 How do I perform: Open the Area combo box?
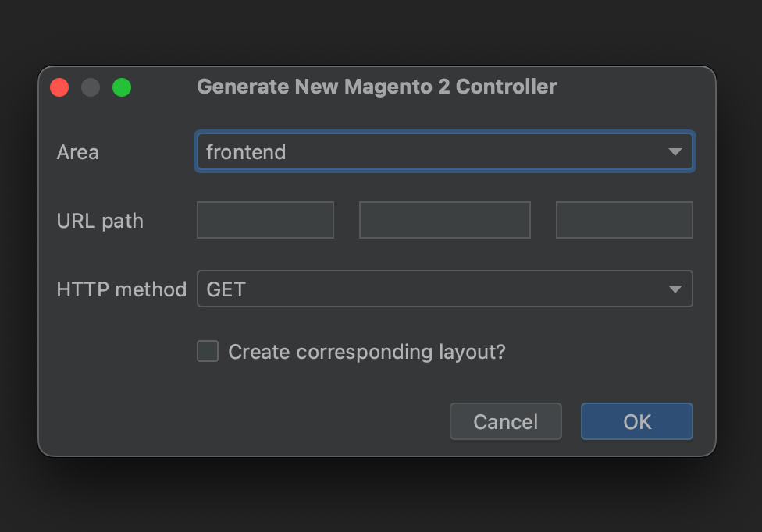coord(445,151)
